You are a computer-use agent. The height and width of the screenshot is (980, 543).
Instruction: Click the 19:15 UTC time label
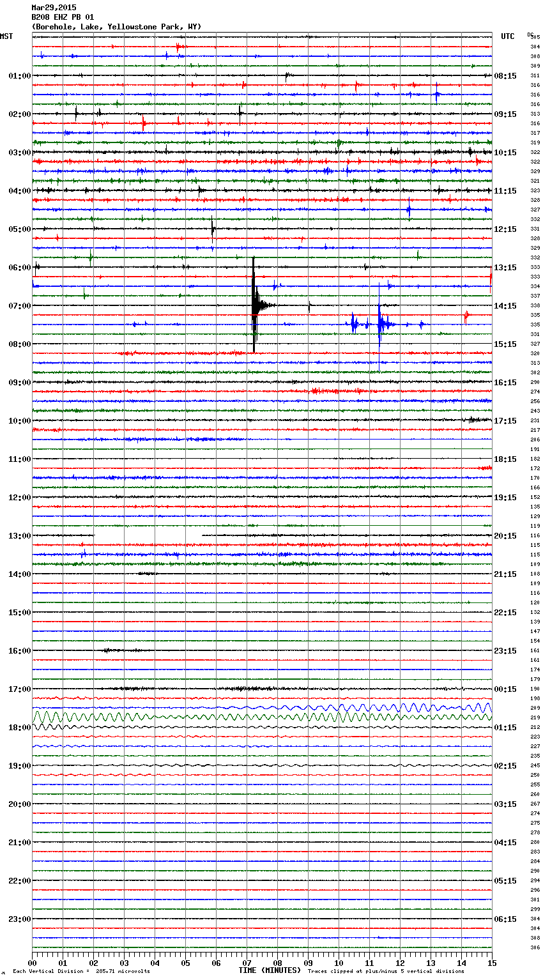(x=505, y=498)
